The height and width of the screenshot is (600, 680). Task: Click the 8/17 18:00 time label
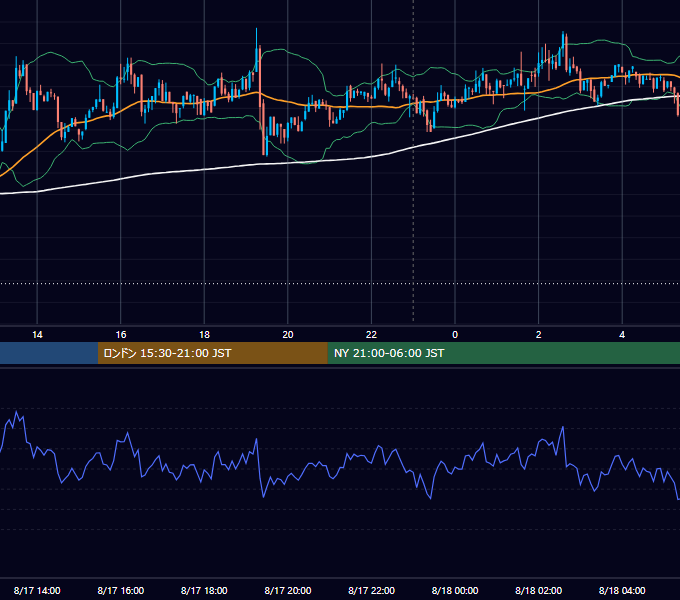click(x=204, y=590)
